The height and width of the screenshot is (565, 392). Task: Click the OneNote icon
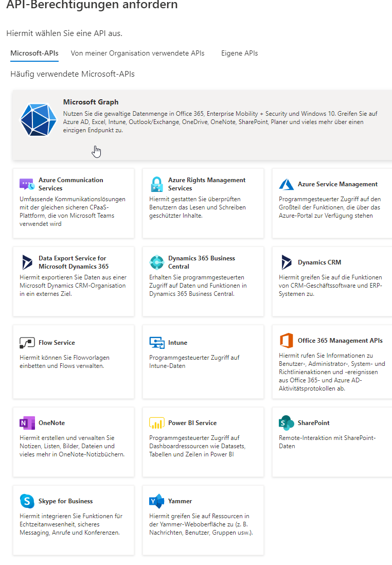pyautogui.click(x=27, y=423)
